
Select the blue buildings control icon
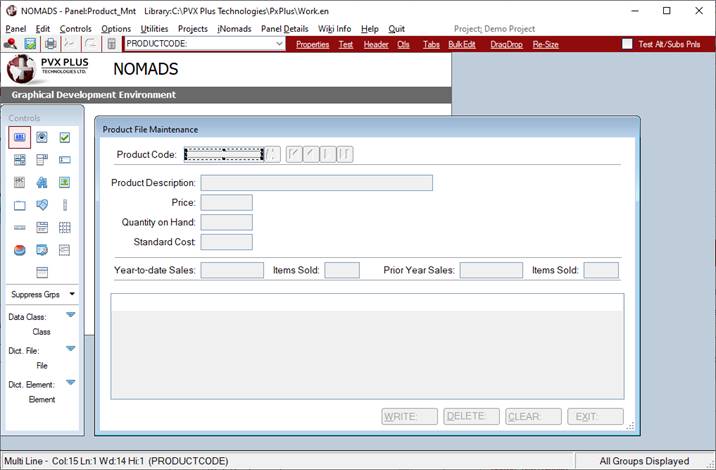coord(42,182)
